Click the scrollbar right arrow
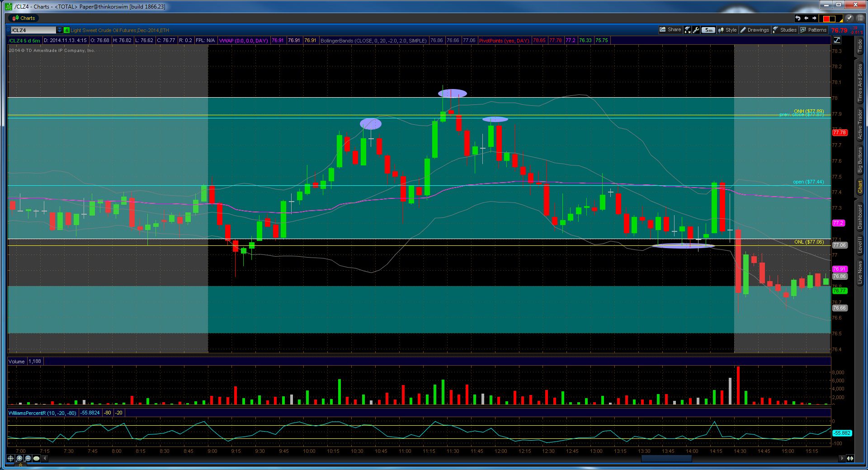The height and width of the screenshot is (470, 868). (842, 458)
